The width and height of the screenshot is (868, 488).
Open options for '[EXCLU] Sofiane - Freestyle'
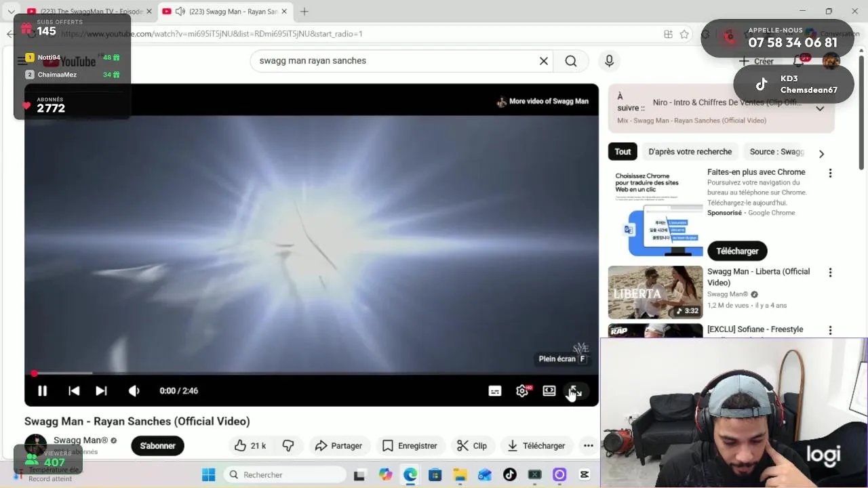click(830, 330)
